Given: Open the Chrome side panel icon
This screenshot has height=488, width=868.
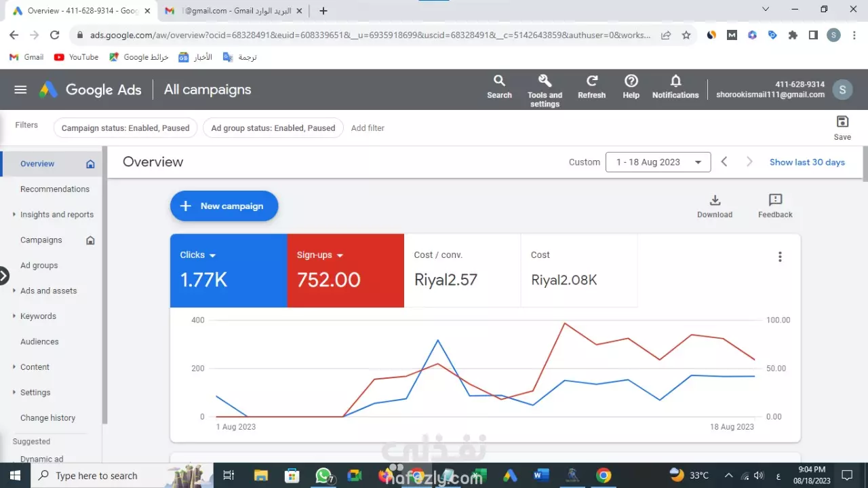Looking at the screenshot, I should [813, 35].
